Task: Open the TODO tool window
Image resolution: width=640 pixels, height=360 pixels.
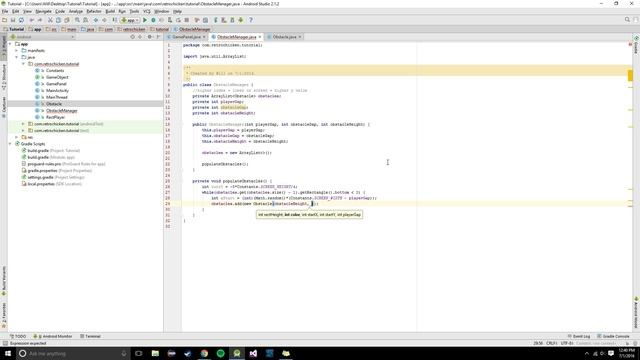Action: [x=18, y=336]
